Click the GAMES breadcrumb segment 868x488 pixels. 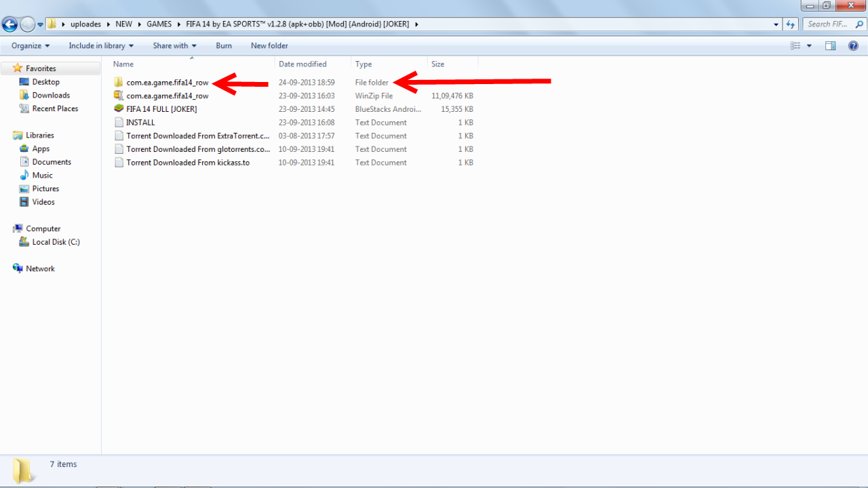pos(159,24)
